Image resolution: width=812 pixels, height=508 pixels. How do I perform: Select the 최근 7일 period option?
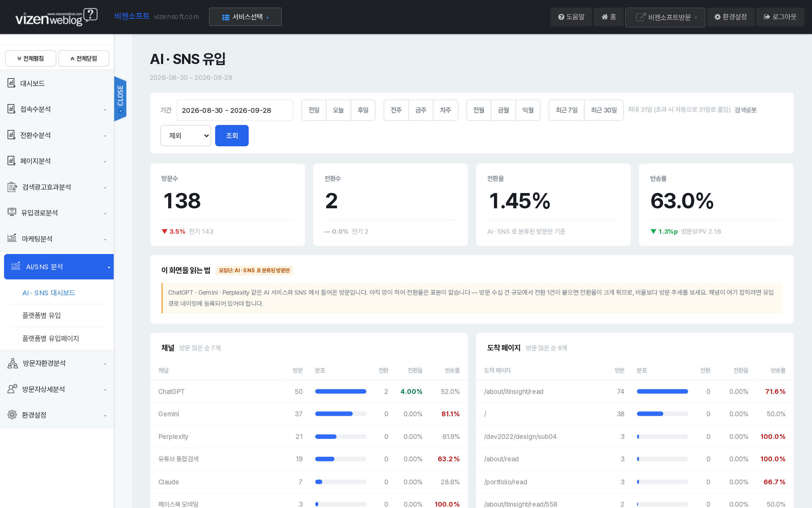pyautogui.click(x=567, y=110)
